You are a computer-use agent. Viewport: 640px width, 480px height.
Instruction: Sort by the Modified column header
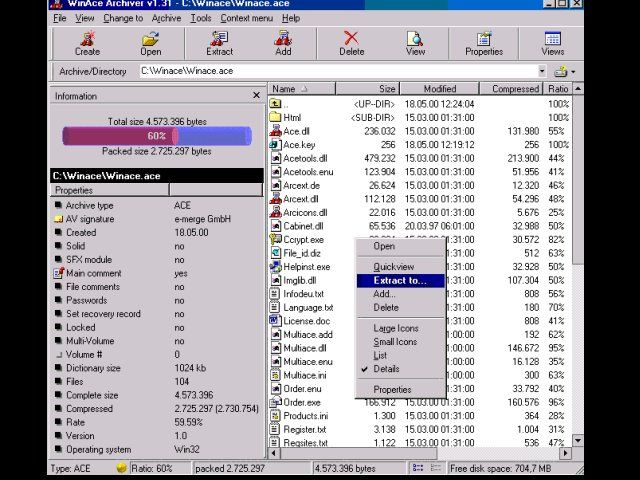point(439,89)
